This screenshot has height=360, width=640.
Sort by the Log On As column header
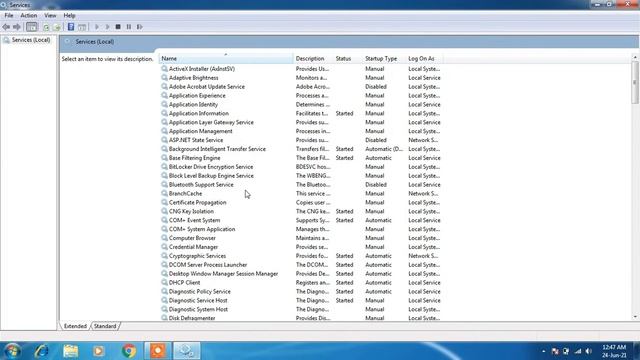[424, 59]
